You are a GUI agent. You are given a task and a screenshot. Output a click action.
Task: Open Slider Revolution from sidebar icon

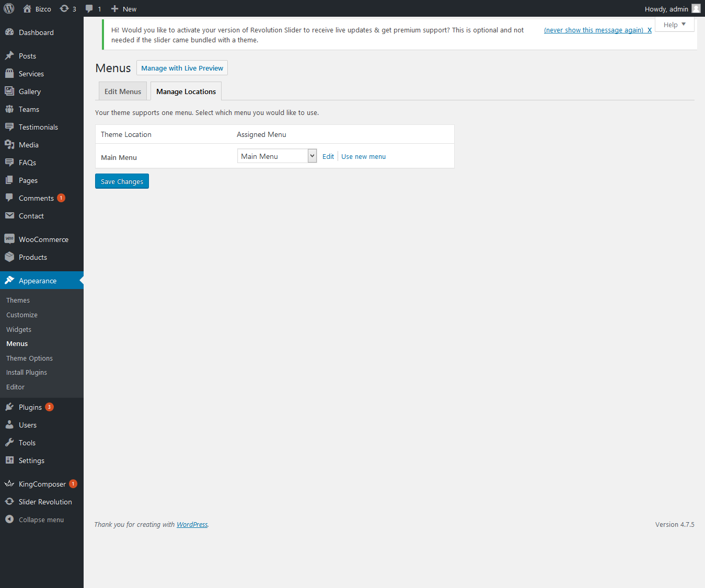(9, 502)
